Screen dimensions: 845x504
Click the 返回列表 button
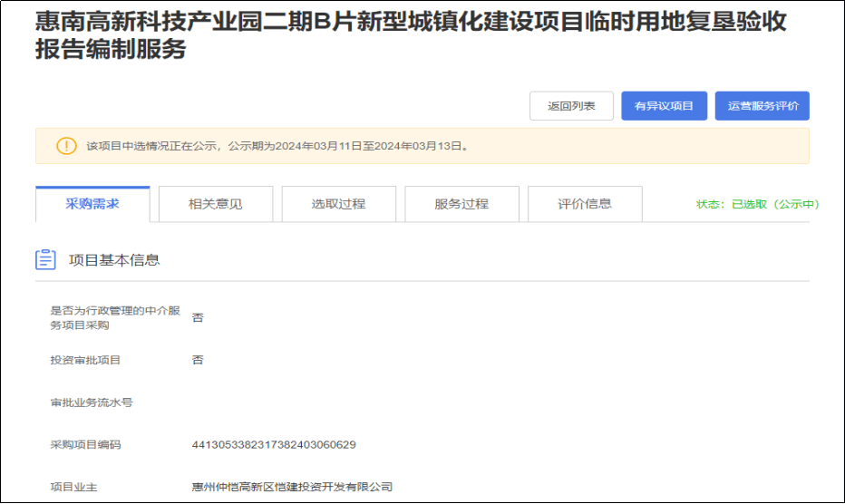click(x=571, y=106)
